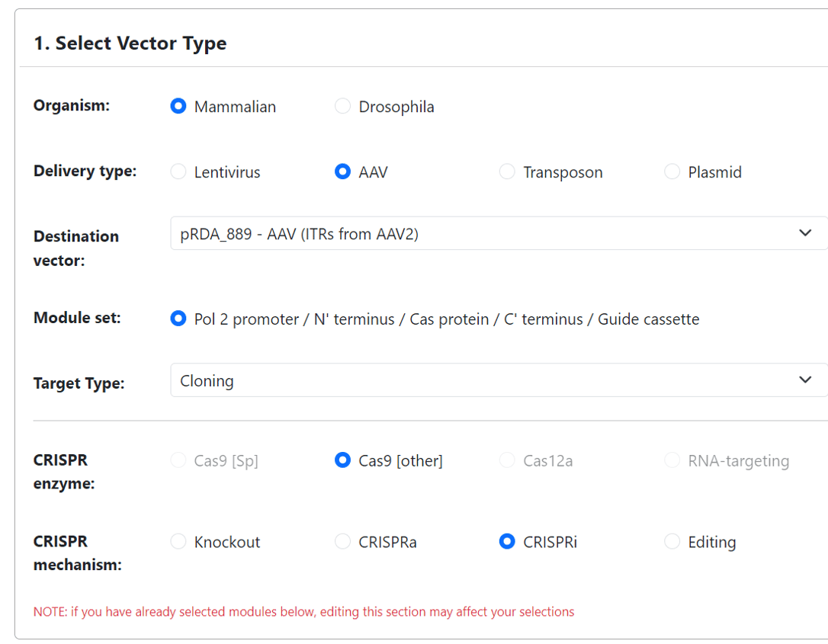
Task: Click the red module selection warning note
Action: pos(303,611)
